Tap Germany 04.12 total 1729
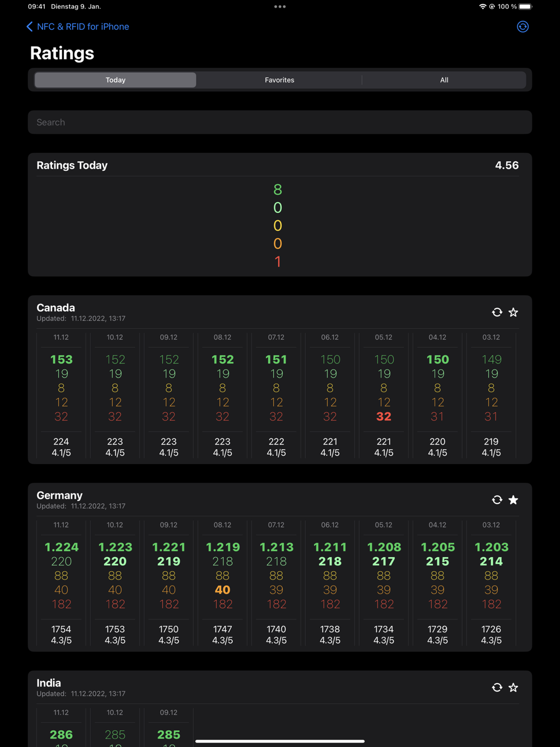The height and width of the screenshot is (747, 560). (x=437, y=629)
